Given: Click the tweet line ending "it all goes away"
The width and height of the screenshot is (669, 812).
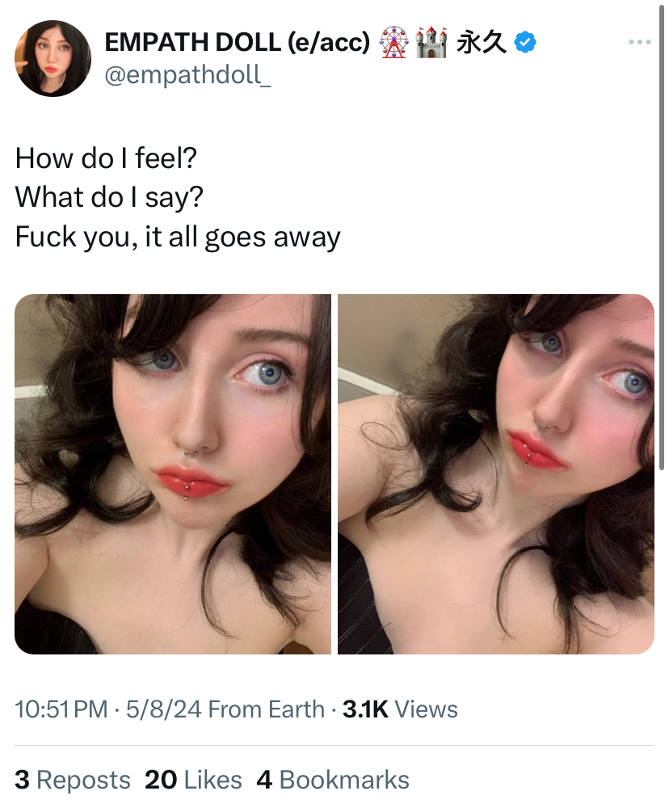Looking at the screenshot, I should tap(178, 238).
